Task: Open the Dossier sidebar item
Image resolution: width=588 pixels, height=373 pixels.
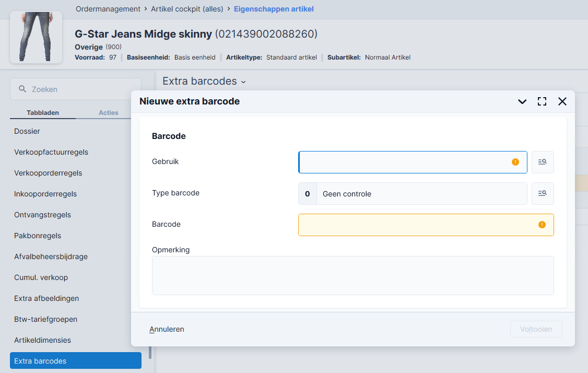Action: pos(27,131)
